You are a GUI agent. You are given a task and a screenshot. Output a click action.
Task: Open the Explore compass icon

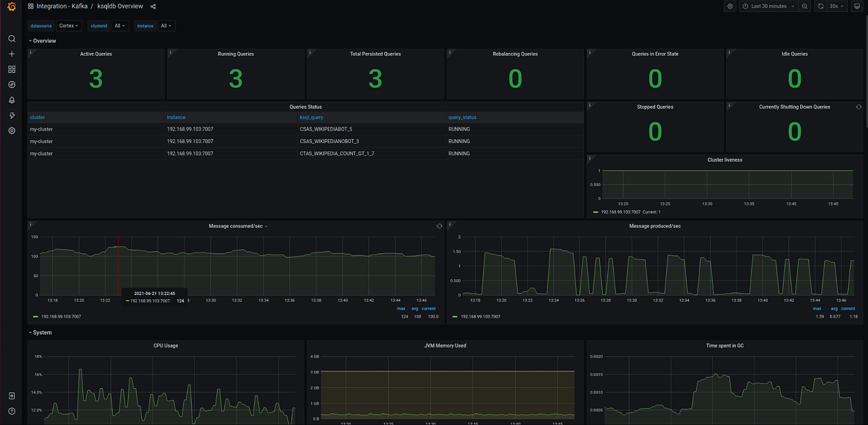(x=11, y=85)
